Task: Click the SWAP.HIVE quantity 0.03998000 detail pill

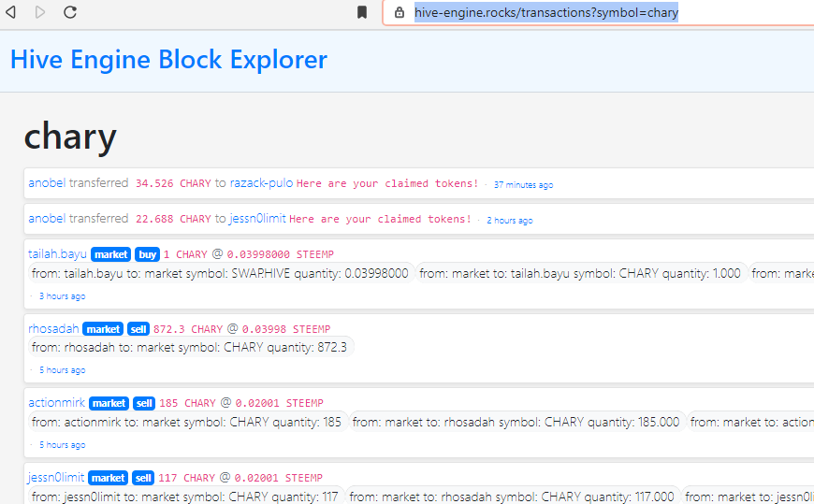Action: coord(220,274)
